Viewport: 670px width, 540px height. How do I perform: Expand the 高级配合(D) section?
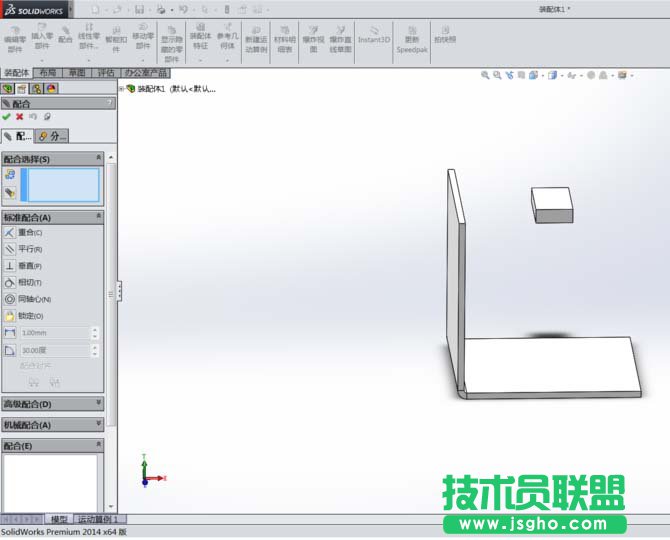coord(99,402)
